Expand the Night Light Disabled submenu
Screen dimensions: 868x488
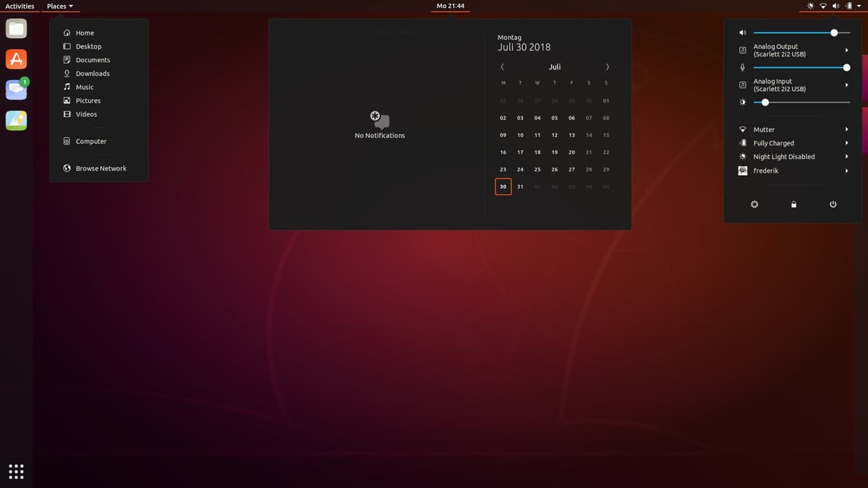(847, 157)
